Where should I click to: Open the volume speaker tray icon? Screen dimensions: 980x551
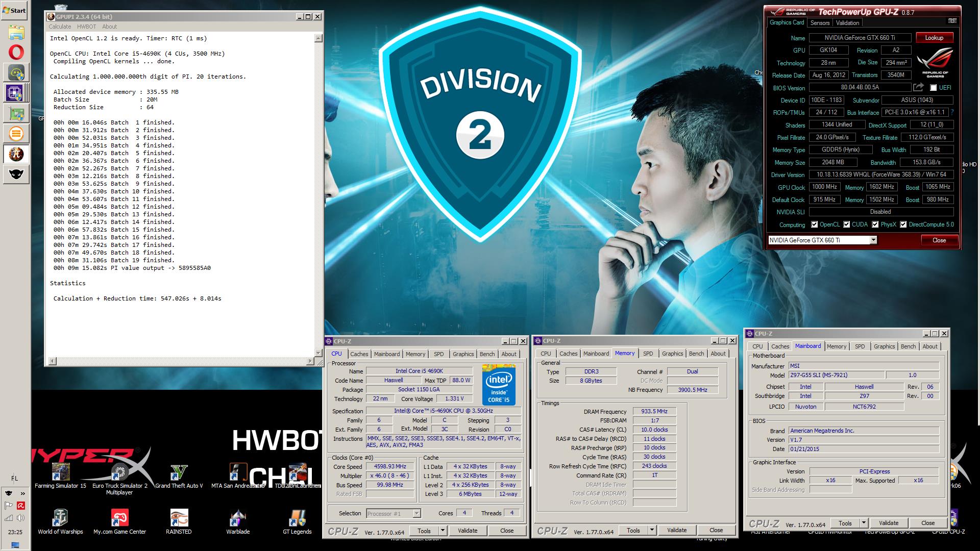21,518
